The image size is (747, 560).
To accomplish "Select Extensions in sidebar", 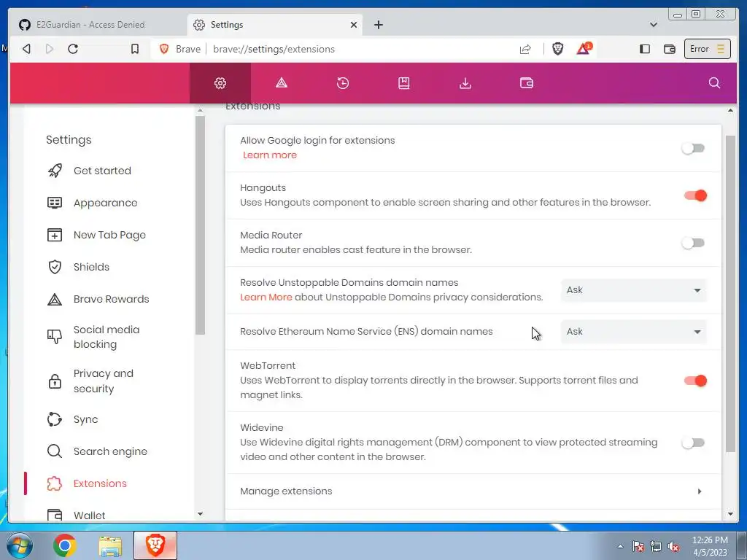I will coord(100,483).
